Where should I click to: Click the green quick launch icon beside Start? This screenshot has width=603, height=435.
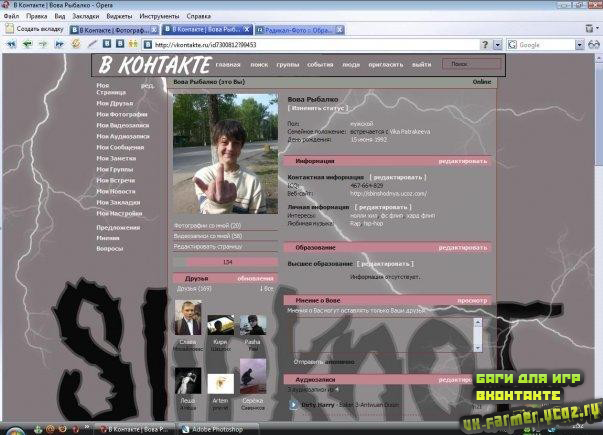[x=38, y=429]
